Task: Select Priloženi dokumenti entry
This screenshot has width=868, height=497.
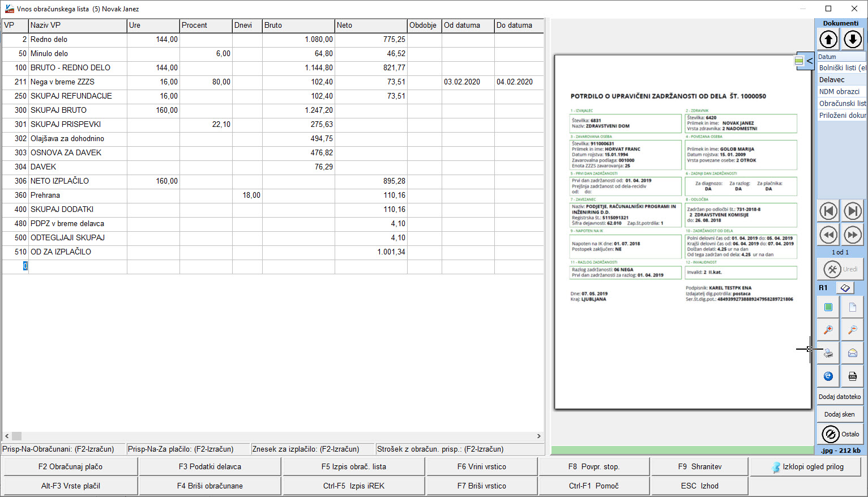Action: point(842,115)
